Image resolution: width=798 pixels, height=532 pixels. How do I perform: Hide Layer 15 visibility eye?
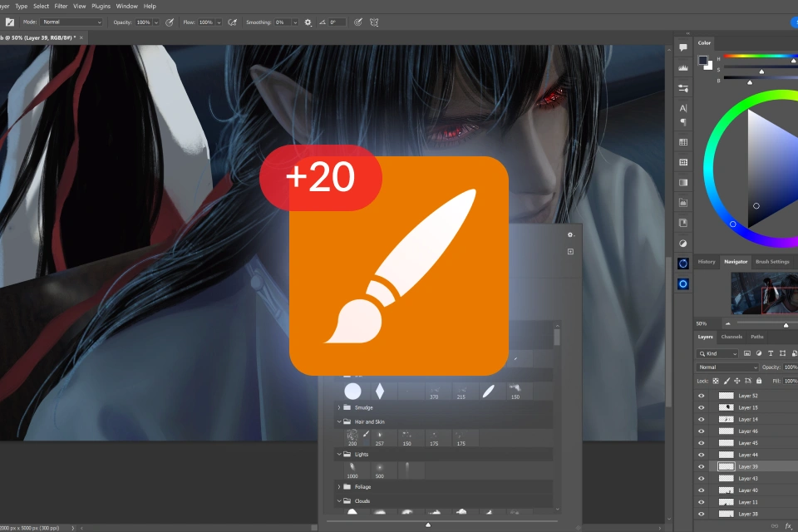(702, 407)
